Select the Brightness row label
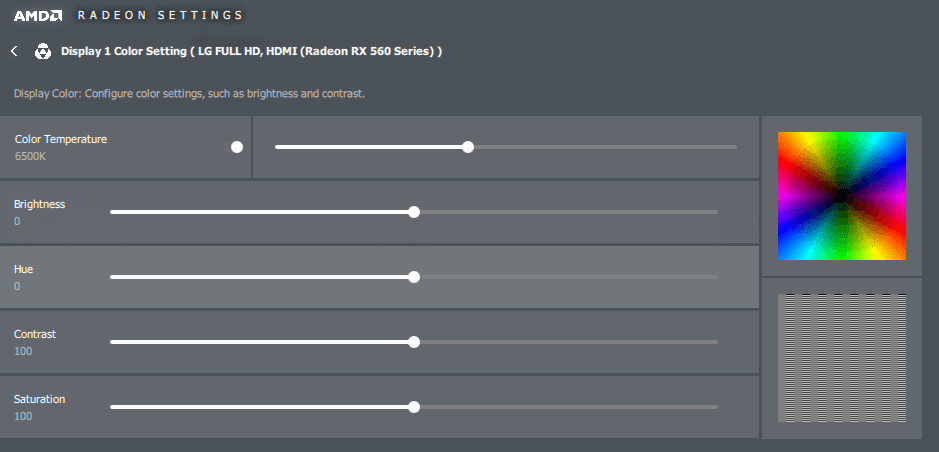The image size is (939, 452). coord(40,204)
